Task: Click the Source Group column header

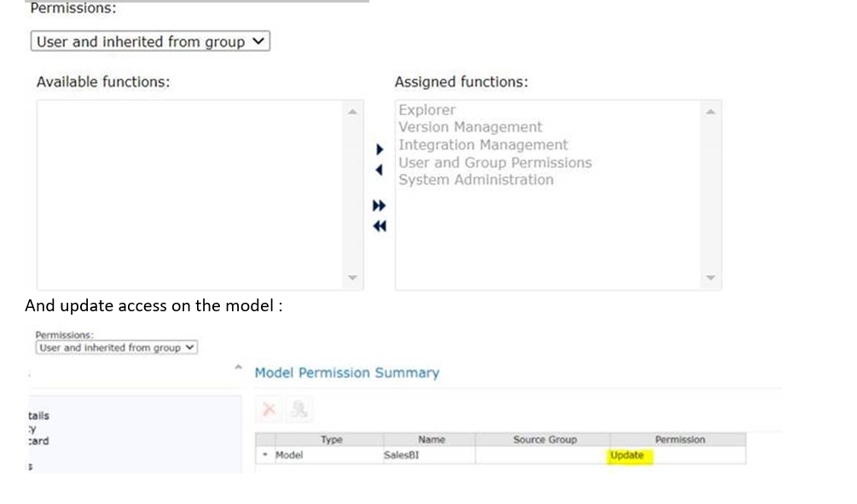Action: [545, 440]
